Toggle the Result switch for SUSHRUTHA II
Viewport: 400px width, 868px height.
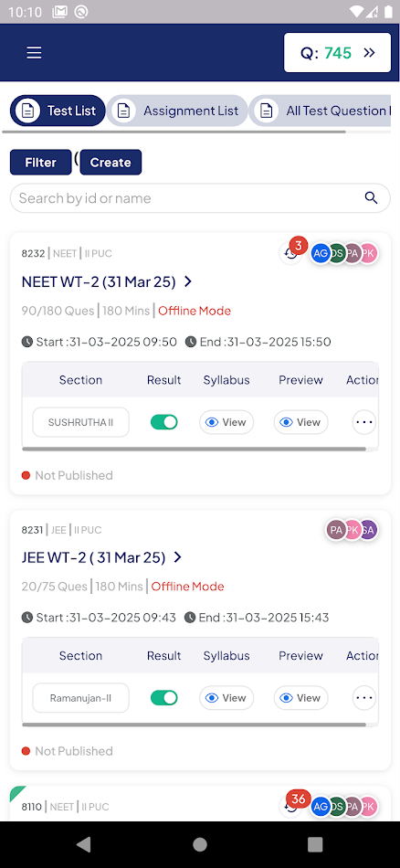point(163,422)
